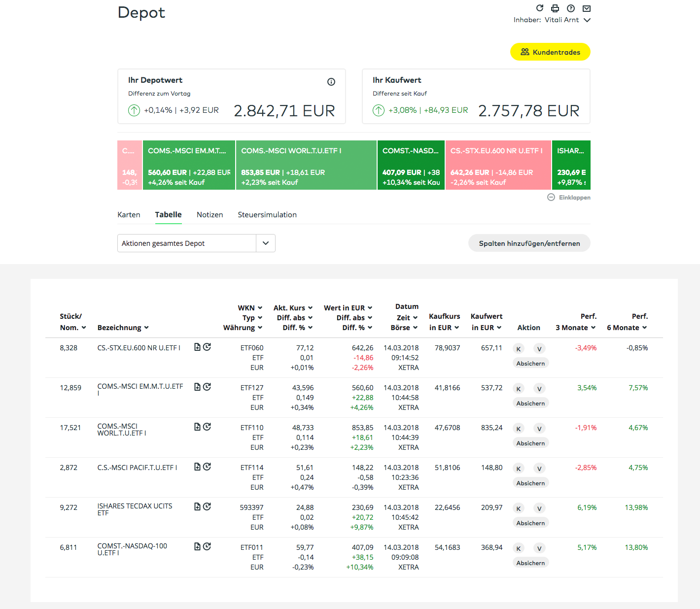Image resolution: width=700 pixels, height=609 pixels.
Task: Click V (sell) for COMS.-MSCI WORL.T.U.ETF row
Action: coord(539,429)
